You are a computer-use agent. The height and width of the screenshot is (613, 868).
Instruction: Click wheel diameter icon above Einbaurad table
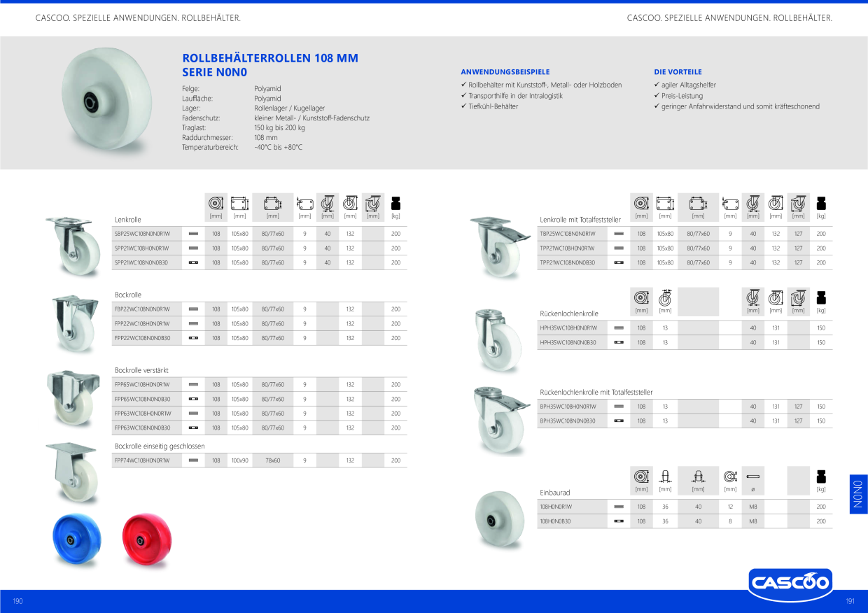tap(641, 477)
